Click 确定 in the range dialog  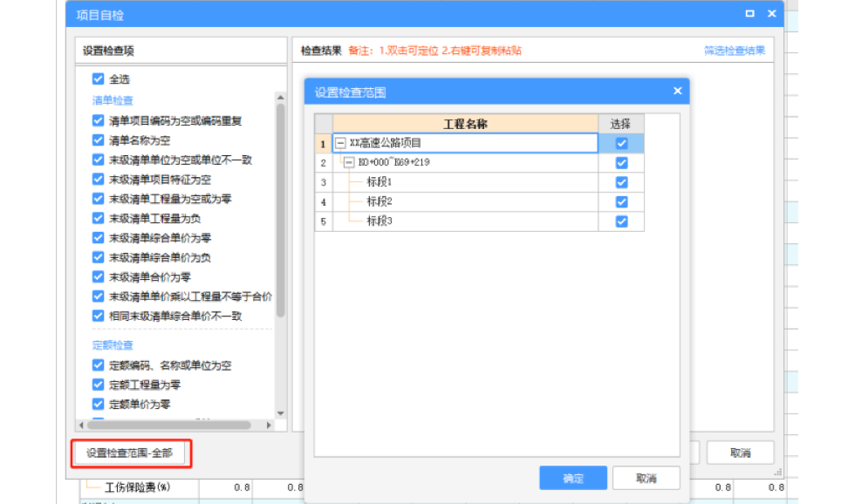[x=572, y=478]
